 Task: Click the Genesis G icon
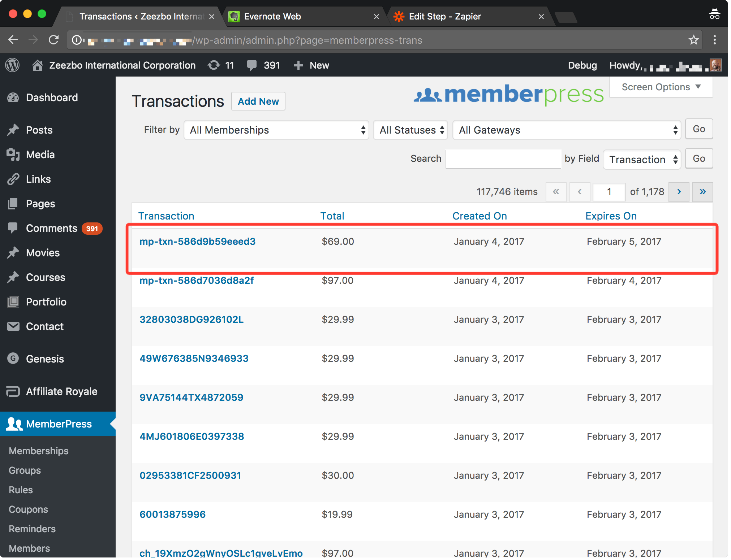13,359
